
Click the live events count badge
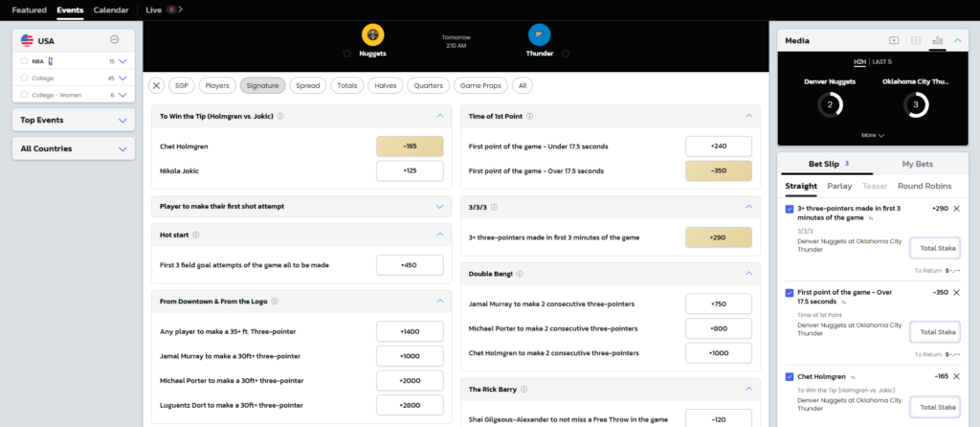[x=172, y=10]
